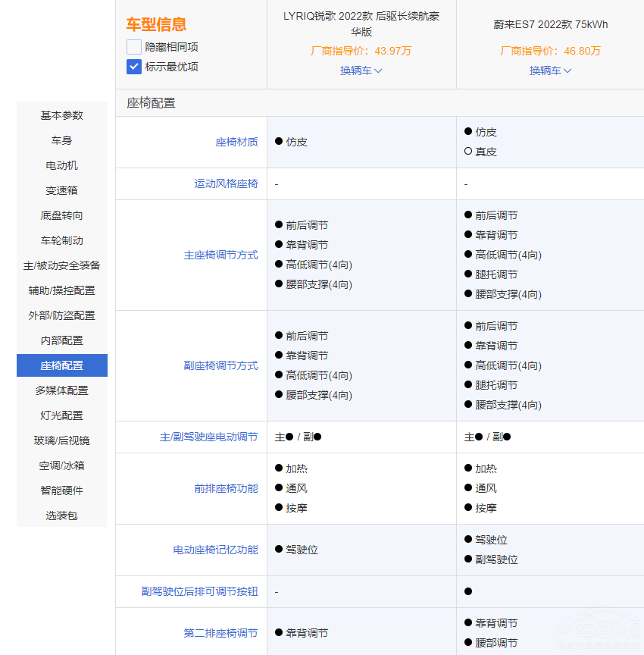Viewport: 644px width, 655px height.
Task: Check the 隐藏相同项 checkbox
Action: [x=134, y=47]
